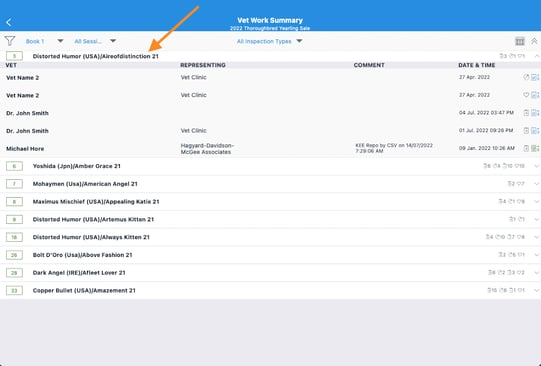Click inspection count icons for Afleet Lover 21
Viewport: 541px width, 366px height.
click(506, 273)
